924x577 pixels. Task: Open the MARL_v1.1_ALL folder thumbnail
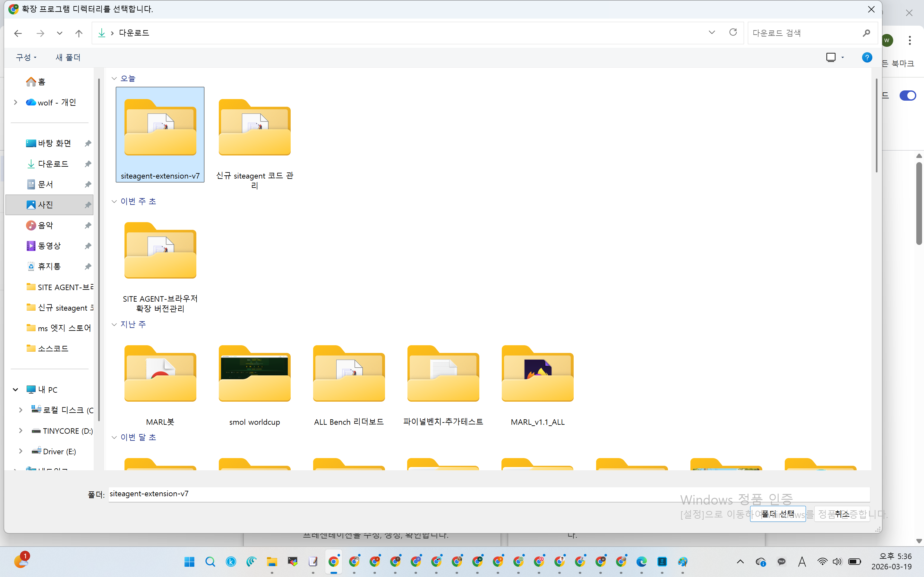537,374
